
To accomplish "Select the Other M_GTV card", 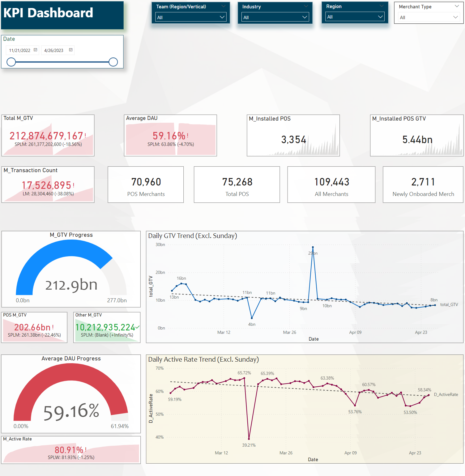I will (107, 327).
